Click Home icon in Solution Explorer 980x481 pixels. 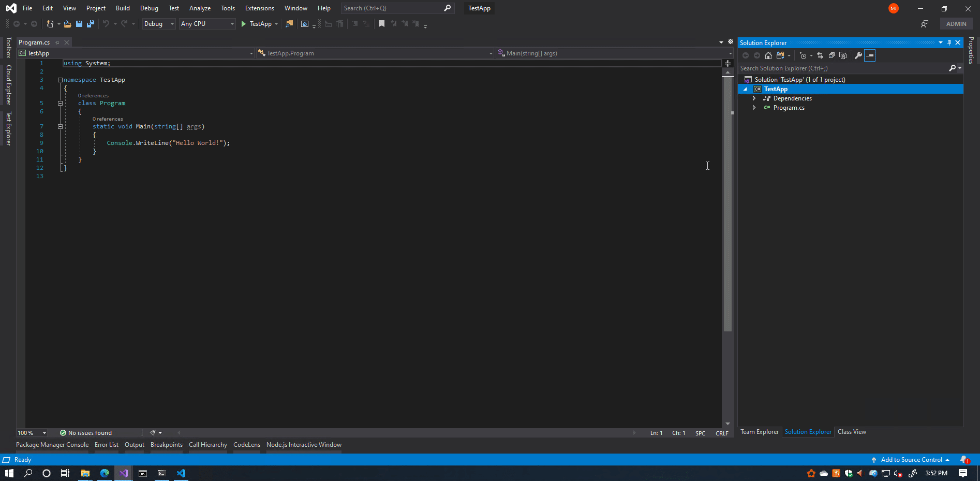pyautogui.click(x=768, y=55)
